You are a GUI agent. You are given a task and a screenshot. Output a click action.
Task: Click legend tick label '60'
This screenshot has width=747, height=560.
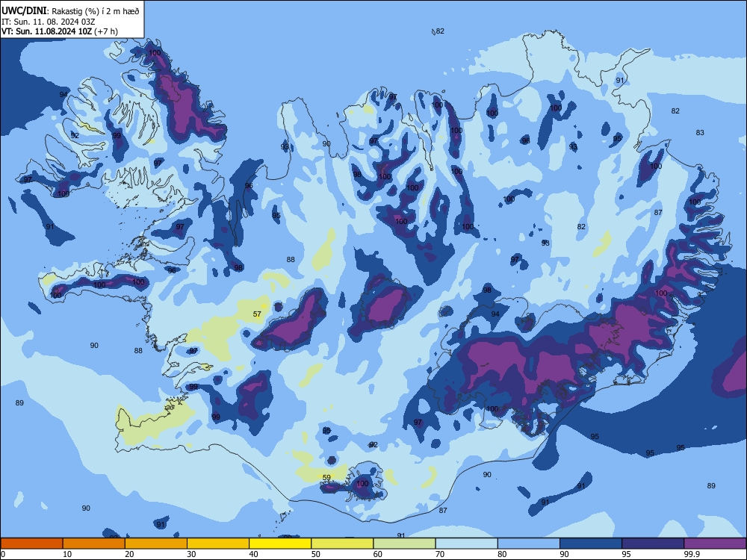click(378, 554)
